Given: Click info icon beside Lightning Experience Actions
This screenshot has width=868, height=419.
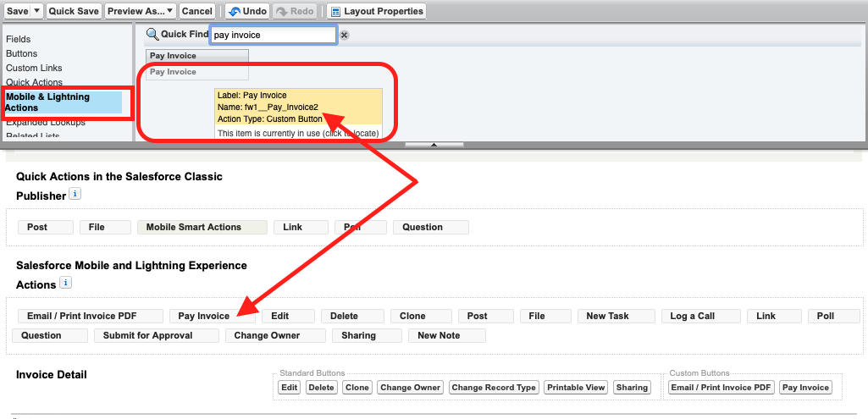Looking at the screenshot, I should tap(65, 283).
